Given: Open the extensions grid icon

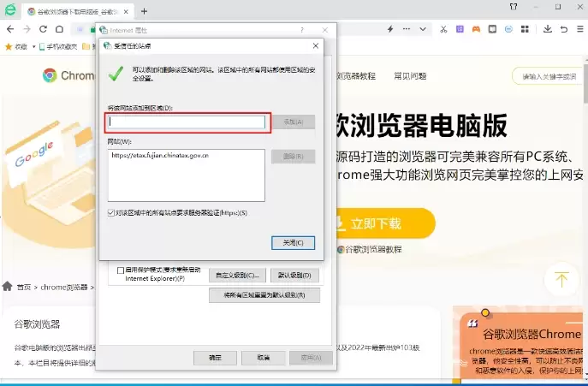Looking at the screenshot, I should [x=525, y=29].
